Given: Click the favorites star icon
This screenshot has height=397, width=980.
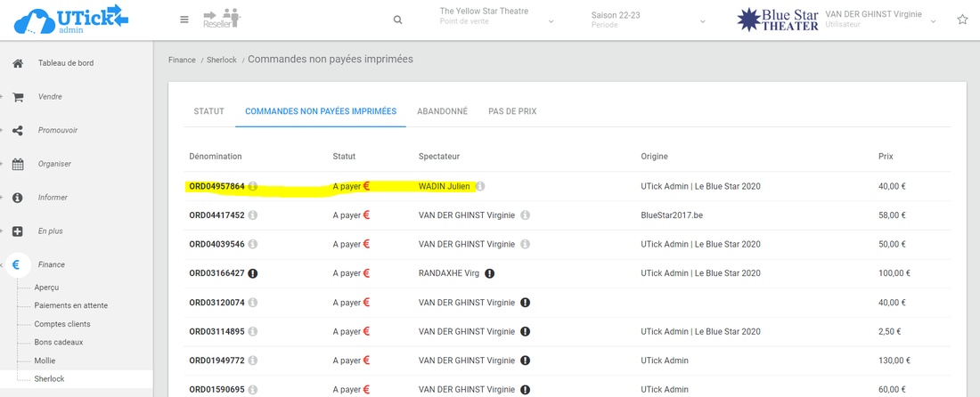Looking at the screenshot, I should coord(962,20).
